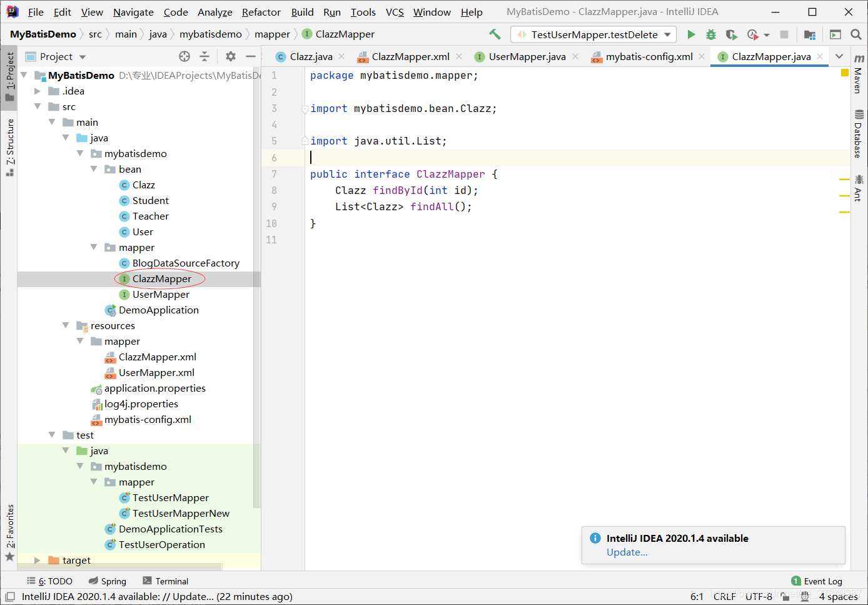This screenshot has width=868, height=605.
Task: Click the Build Project hammer icon
Action: click(x=495, y=34)
